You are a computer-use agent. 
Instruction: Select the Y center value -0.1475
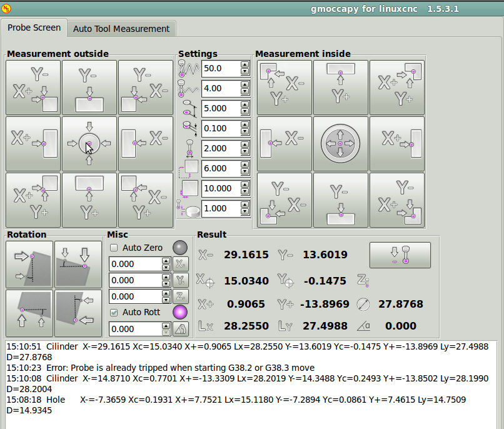tap(325, 281)
